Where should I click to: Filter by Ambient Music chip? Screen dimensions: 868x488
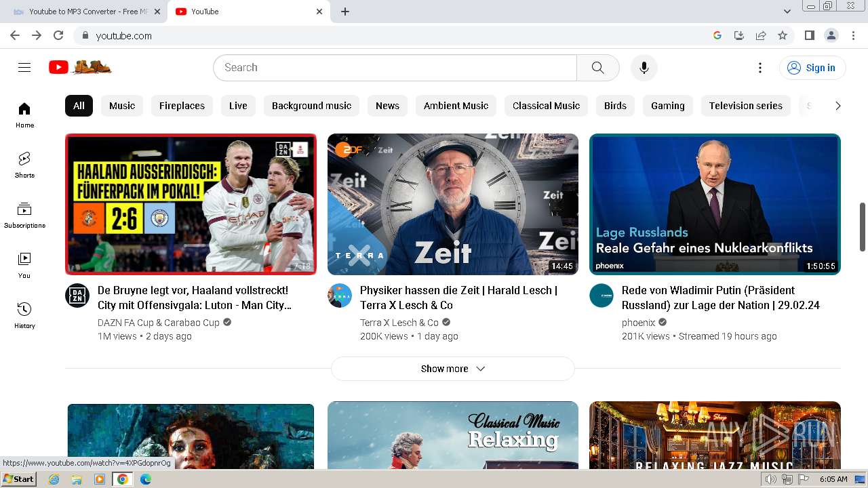[456, 106]
